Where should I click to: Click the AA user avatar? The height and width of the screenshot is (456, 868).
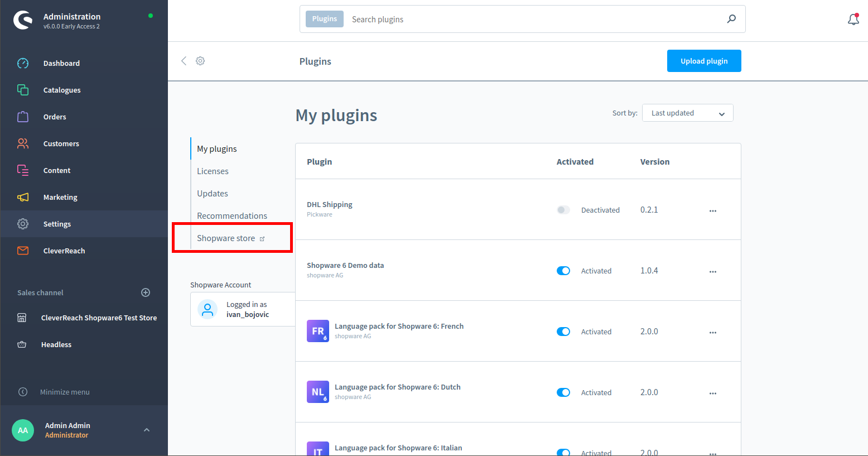23,430
